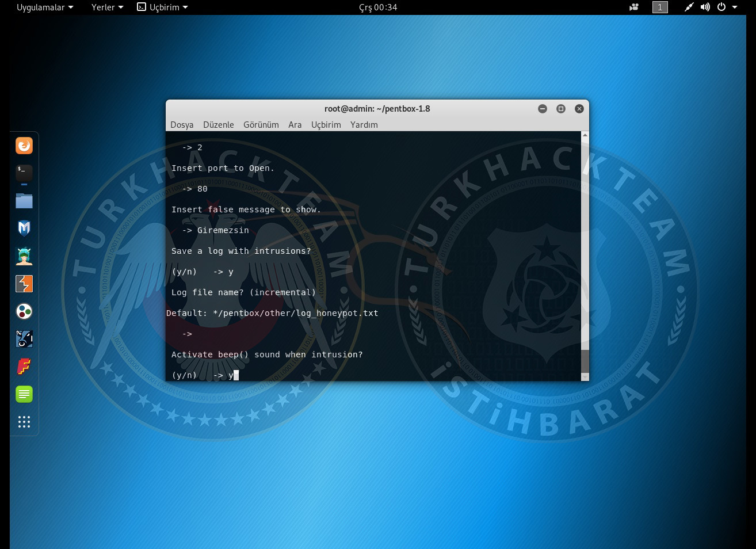Open the wired network status icon

(689, 7)
